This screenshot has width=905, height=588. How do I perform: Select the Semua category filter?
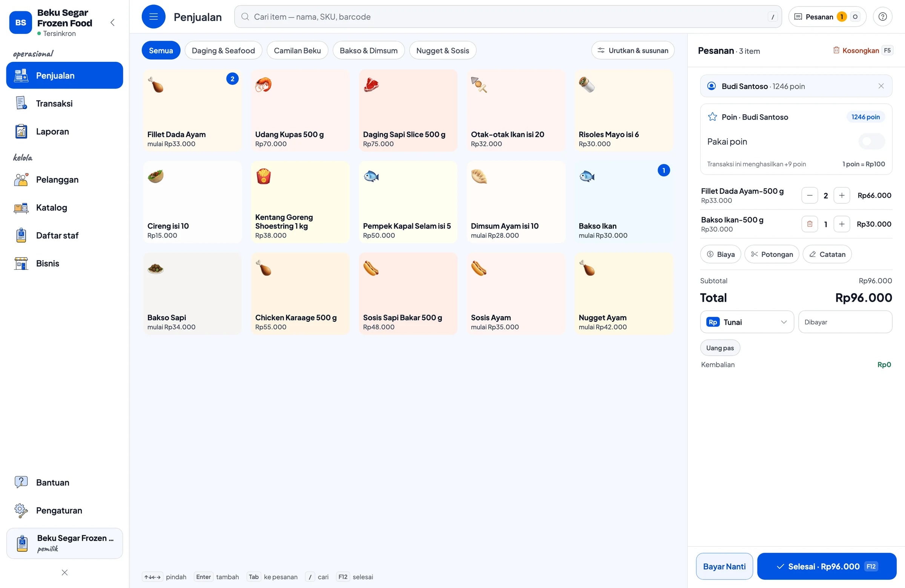coord(161,50)
